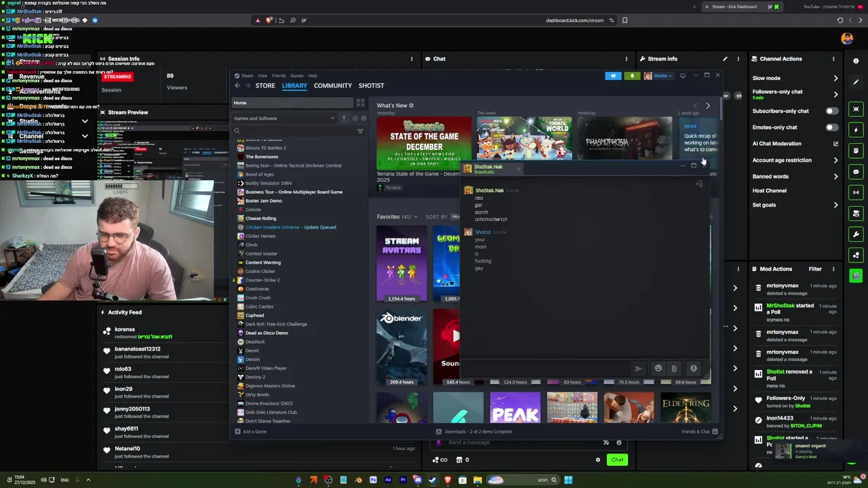Open Steam from Windows taskbar
This screenshot has height=488, width=868.
(x=433, y=480)
